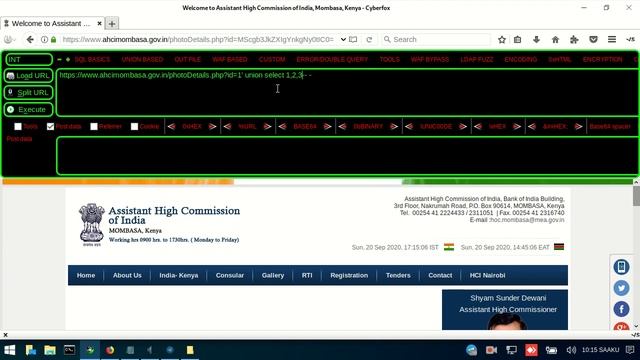
Task: Click 0xHEX decode left arrow
Action: [171, 127]
